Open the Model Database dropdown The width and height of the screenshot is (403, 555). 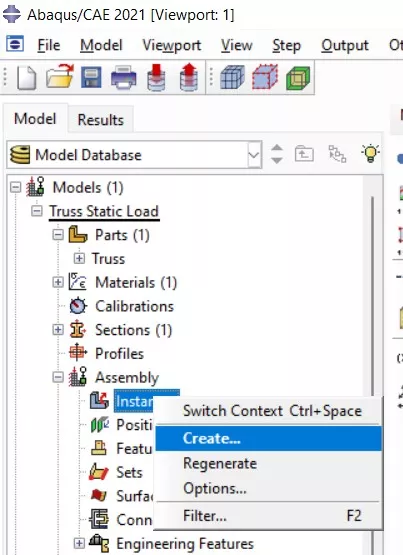254,154
